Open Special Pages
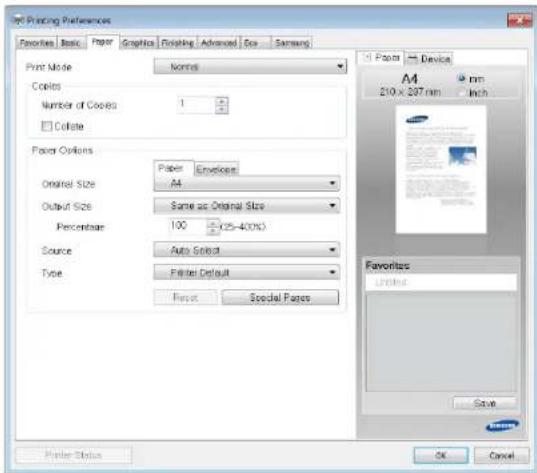This screenshot has height=473, width=537. pos(280,297)
